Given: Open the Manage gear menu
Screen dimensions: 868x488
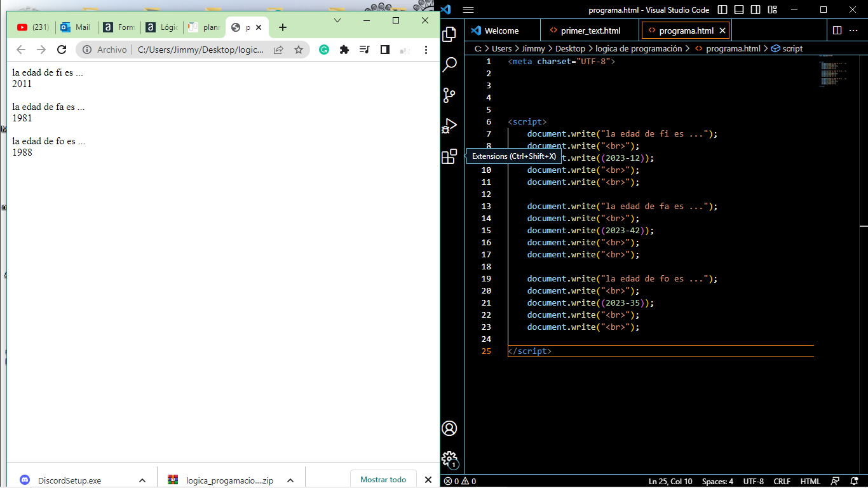Looking at the screenshot, I should click(449, 459).
